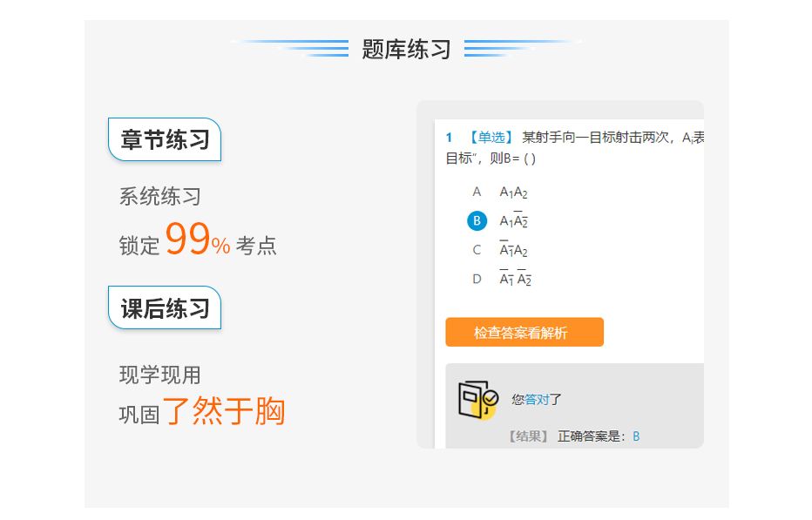Click the 系统练习 subtitle text

coord(160,196)
